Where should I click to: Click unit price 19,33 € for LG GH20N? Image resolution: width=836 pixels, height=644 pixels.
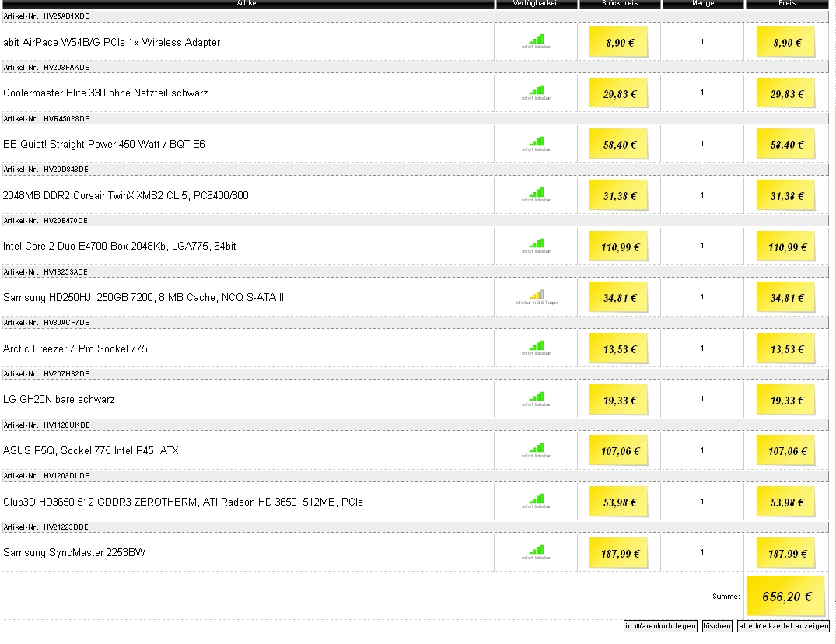click(x=618, y=400)
